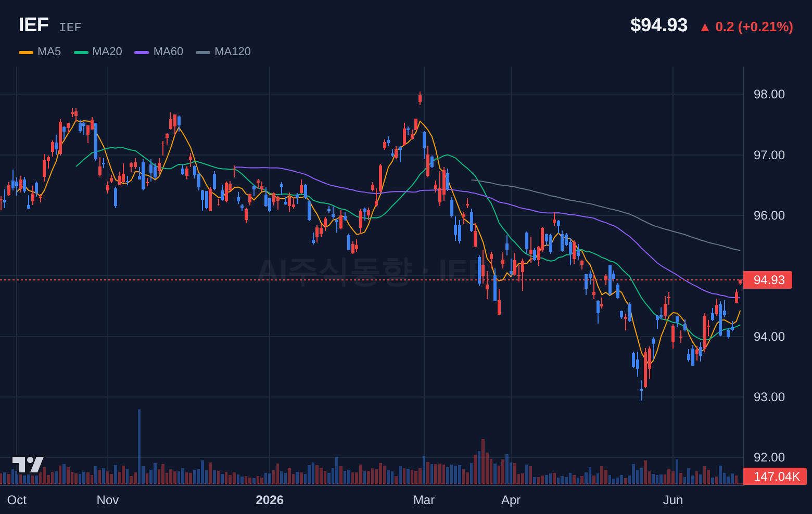Click the 93.00 price axis label

click(x=769, y=397)
